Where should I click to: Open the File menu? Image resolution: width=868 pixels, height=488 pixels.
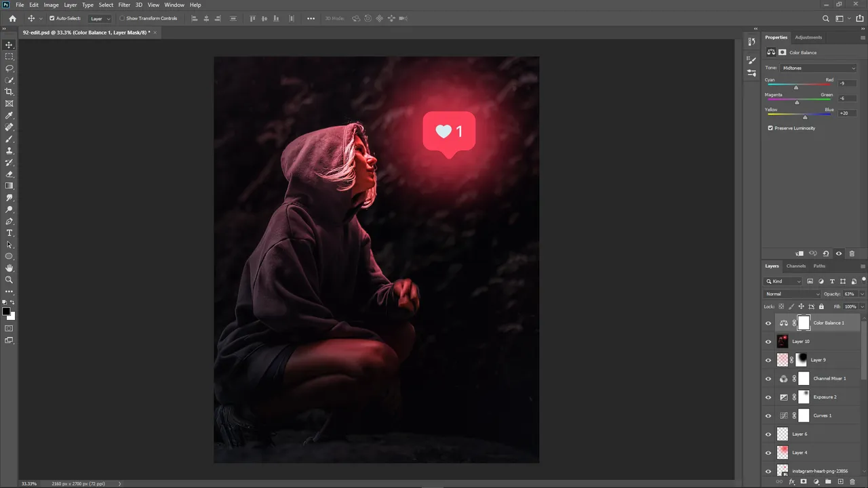pos(20,5)
